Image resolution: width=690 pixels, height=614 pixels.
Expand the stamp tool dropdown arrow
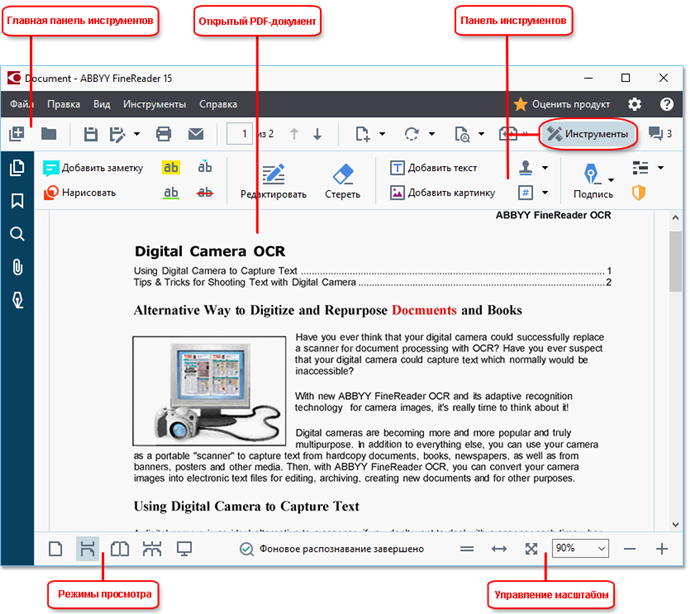click(x=545, y=168)
